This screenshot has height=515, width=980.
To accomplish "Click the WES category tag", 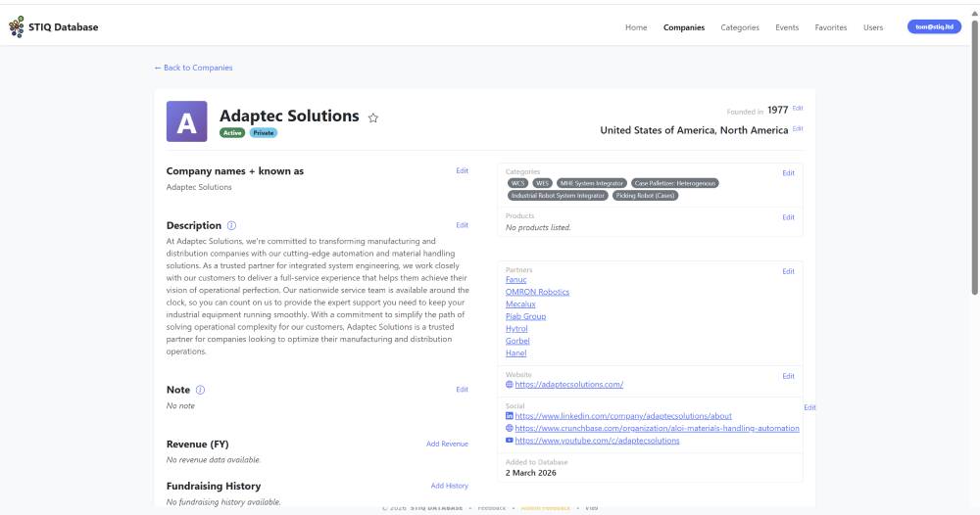I will pyautogui.click(x=542, y=183).
